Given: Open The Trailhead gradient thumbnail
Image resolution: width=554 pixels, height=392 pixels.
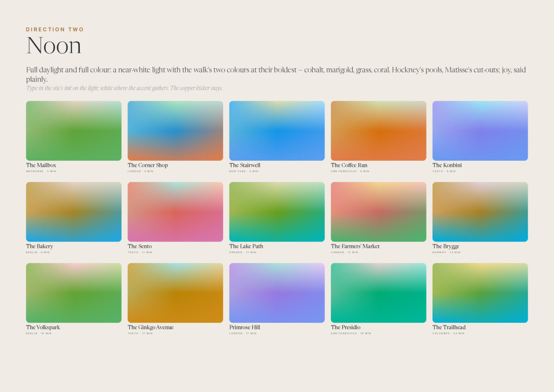Looking at the screenshot, I should coord(480,293).
